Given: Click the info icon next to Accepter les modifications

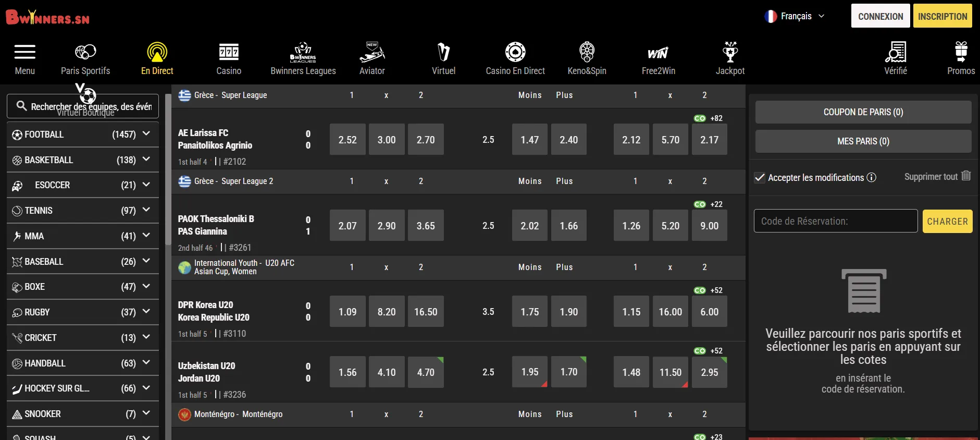Looking at the screenshot, I should point(871,178).
